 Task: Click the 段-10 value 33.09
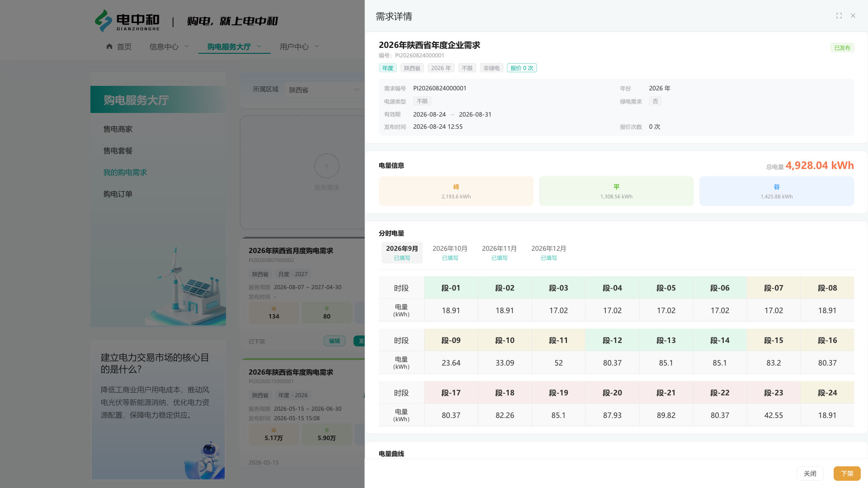click(505, 363)
